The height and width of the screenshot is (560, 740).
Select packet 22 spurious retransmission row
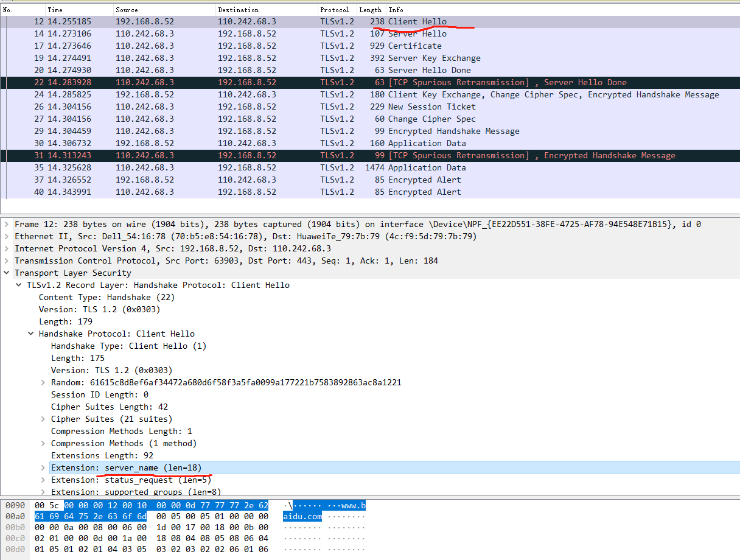365,82
